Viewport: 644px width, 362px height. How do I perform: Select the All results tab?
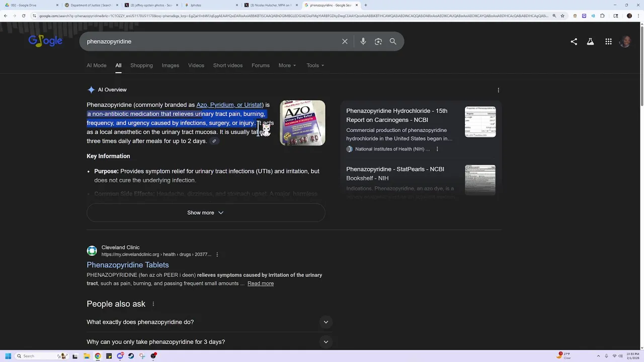(x=118, y=65)
